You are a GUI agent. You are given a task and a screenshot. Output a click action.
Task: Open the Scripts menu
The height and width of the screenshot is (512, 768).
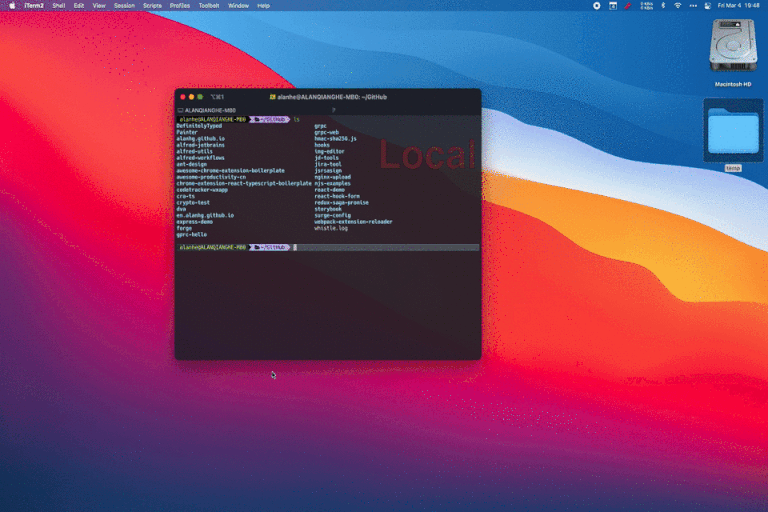[x=152, y=5]
